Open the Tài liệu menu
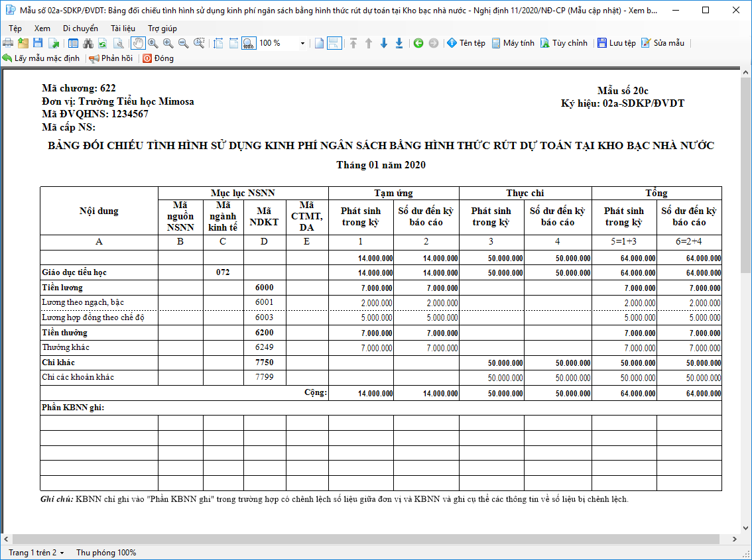 (123, 28)
